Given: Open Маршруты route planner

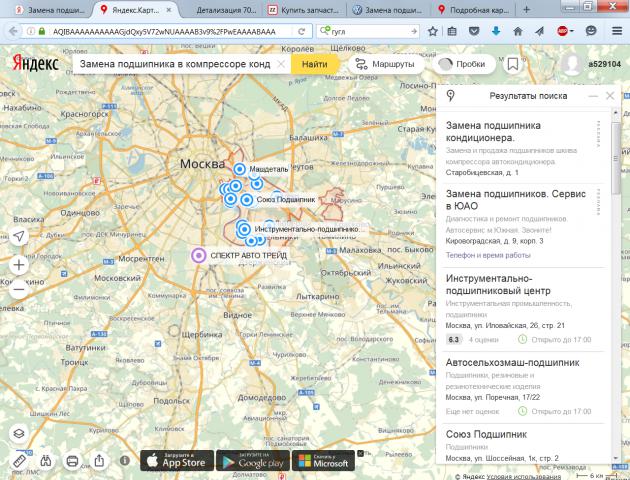Looking at the screenshot, I should pos(385,64).
